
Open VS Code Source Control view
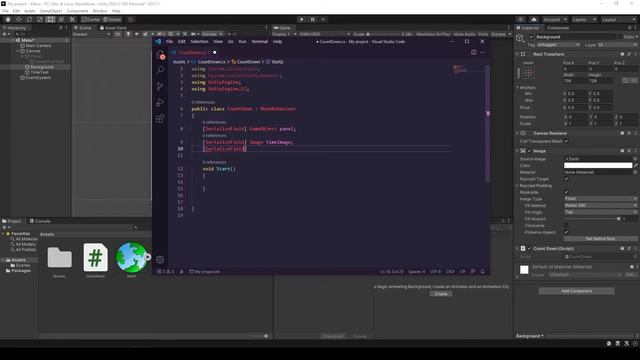tap(160, 86)
